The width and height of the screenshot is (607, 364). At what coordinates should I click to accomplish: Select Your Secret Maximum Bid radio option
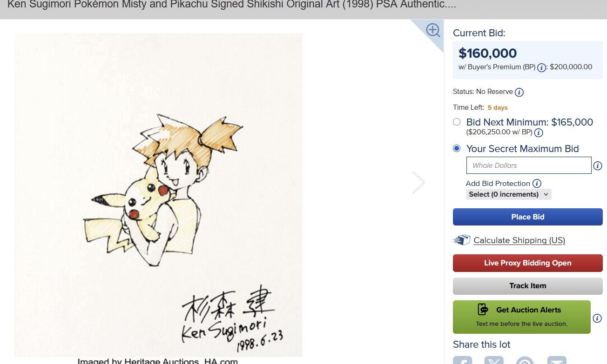tap(457, 149)
